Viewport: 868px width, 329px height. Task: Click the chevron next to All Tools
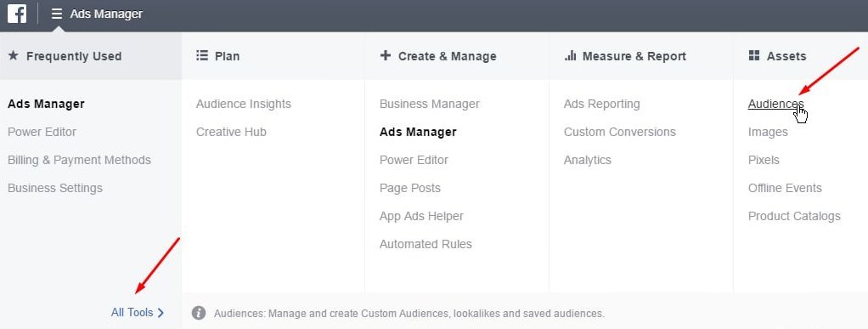[x=161, y=313]
